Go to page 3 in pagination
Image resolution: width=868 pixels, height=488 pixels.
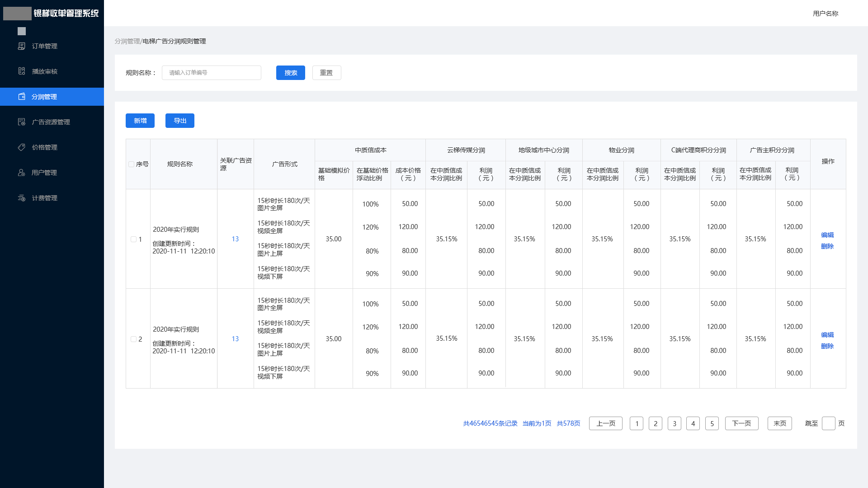[x=674, y=423]
